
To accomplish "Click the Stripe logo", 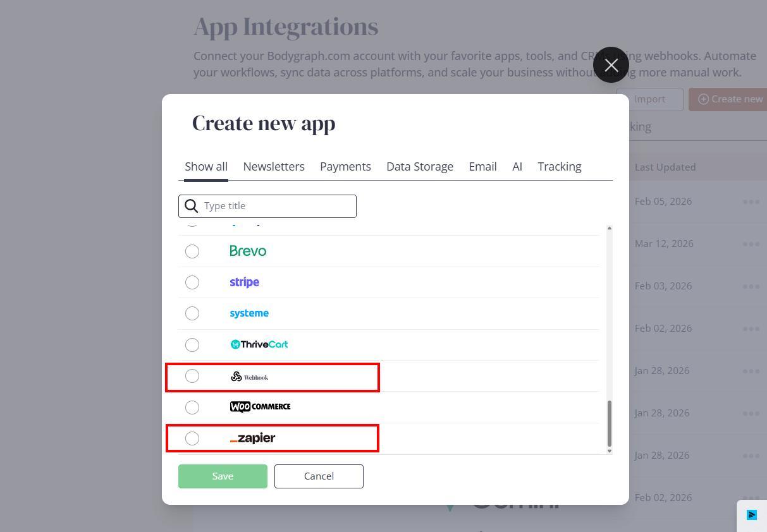I will [244, 282].
